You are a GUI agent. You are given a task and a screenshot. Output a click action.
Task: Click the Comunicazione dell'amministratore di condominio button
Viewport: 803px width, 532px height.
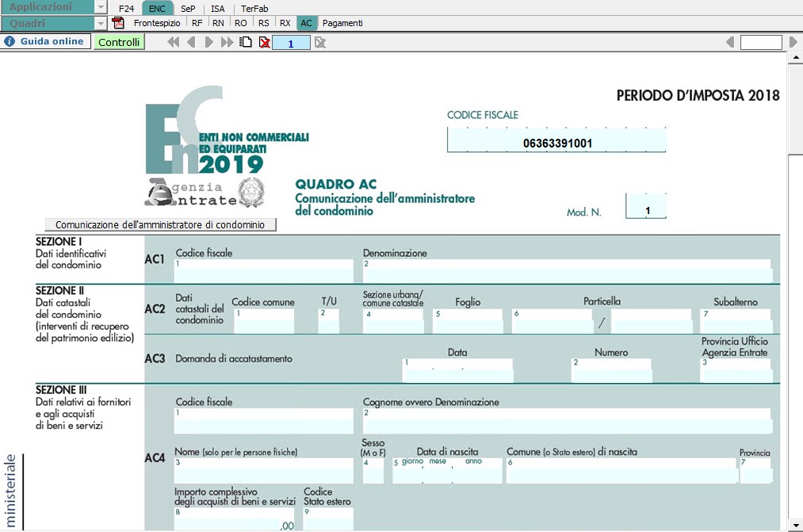160,224
